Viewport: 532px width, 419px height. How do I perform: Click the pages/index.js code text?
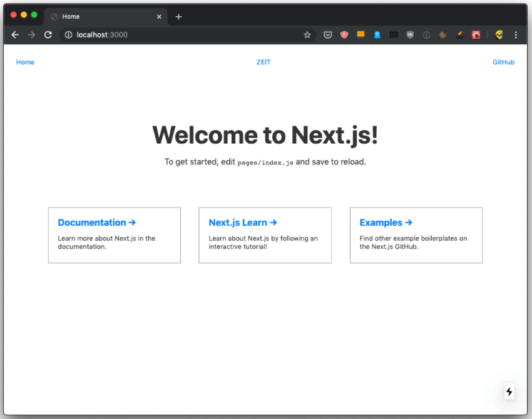click(x=265, y=163)
